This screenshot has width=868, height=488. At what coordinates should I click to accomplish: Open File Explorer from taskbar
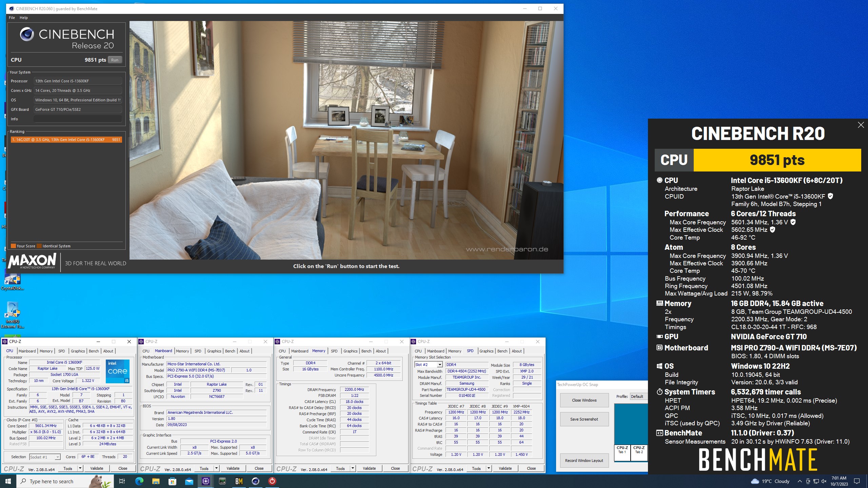click(156, 481)
